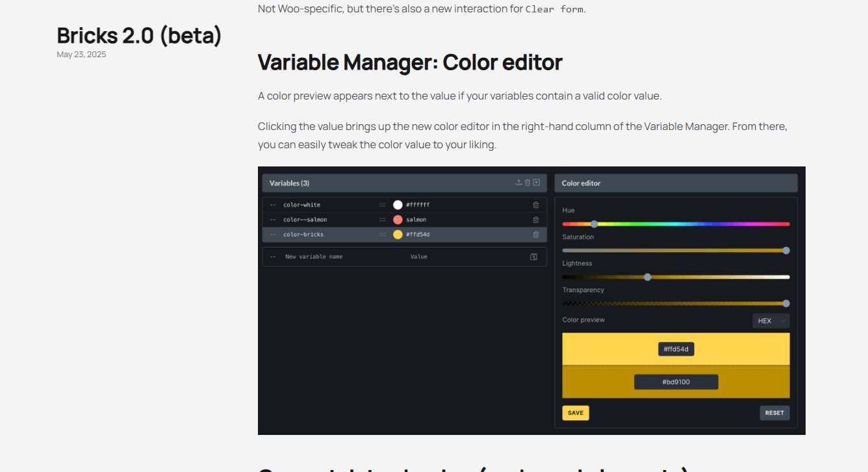Click the #ffffff value in the variables list
Screen dimensions: 868x472
pyautogui.click(x=418, y=205)
